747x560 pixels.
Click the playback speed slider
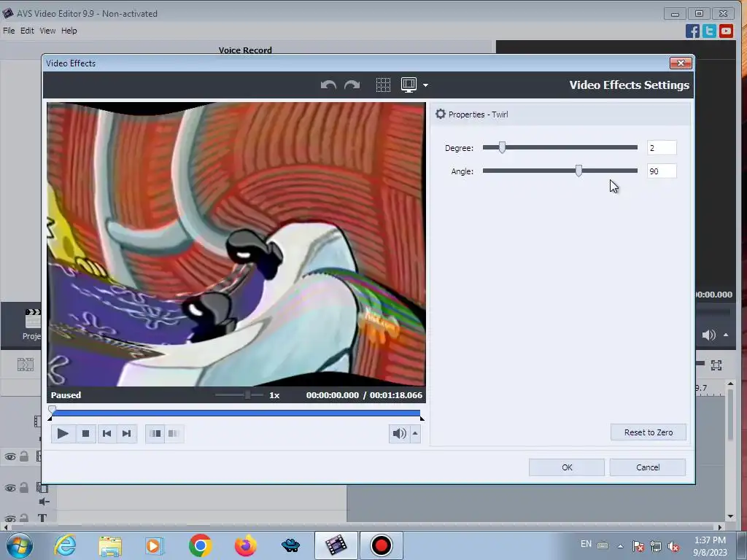click(x=239, y=394)
